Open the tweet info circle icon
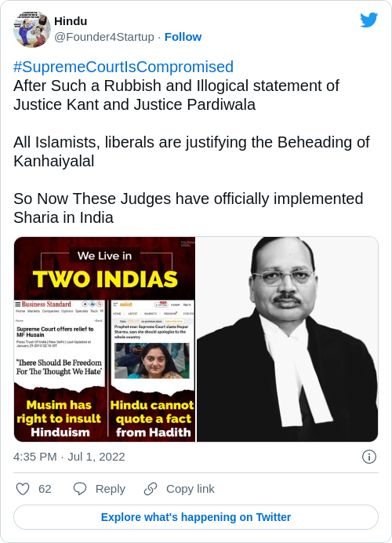This screenshot has width=392, height=543. click(368, 457)
